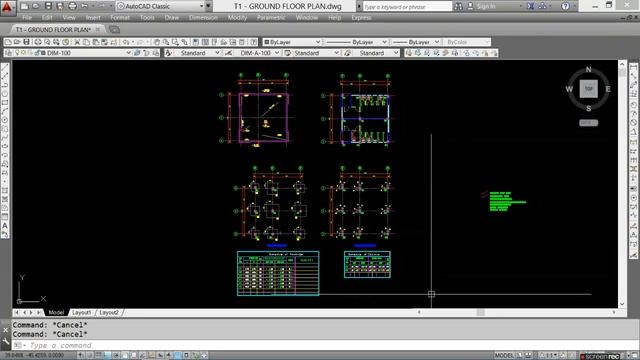Viewport: 640px width, 360px height.
Task: Click the Sign In button
Action: pos(486,6)
